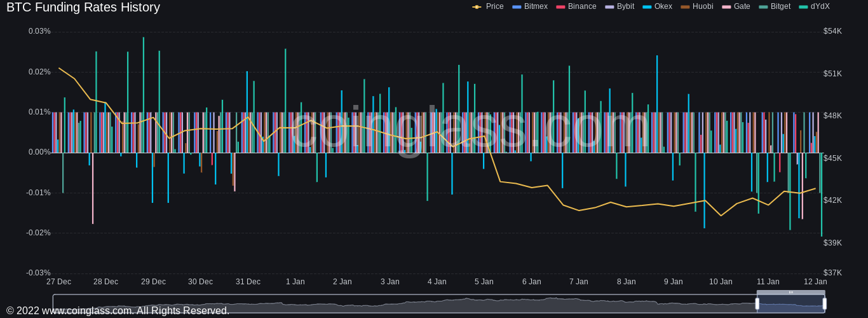868x318 pixels.
Task: Click the top grip of selected range
Action: tap(790, 293)
